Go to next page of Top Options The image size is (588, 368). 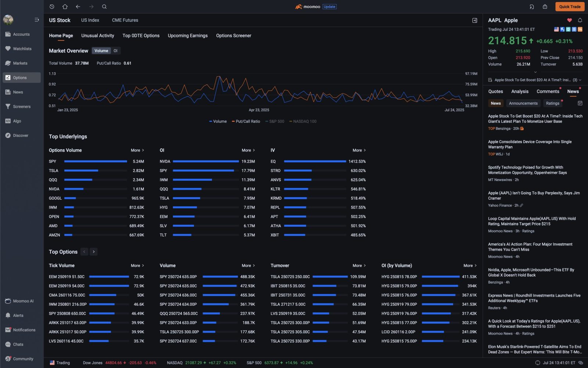pyautogui.click(x=94, y=252)
